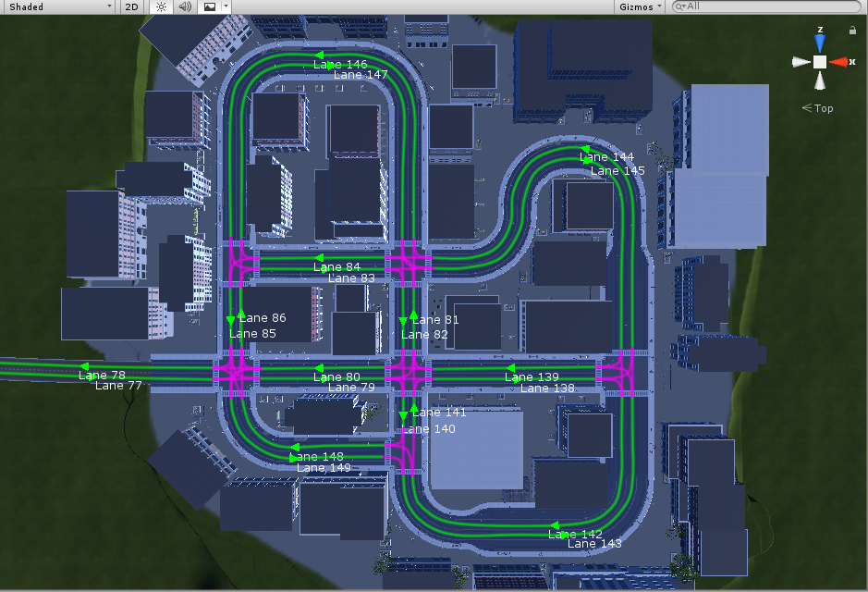The image size is (868, 592).
Task: Select the Lane 78 label
Action: 102,376
